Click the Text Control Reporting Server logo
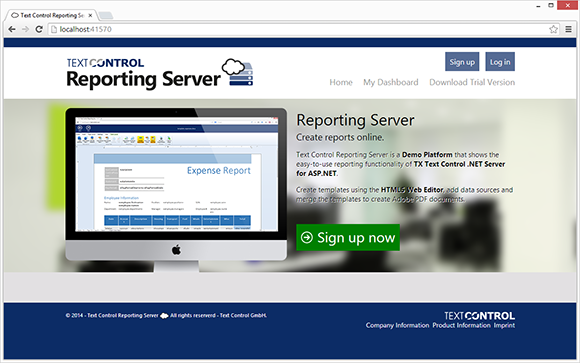 point(159,74)
